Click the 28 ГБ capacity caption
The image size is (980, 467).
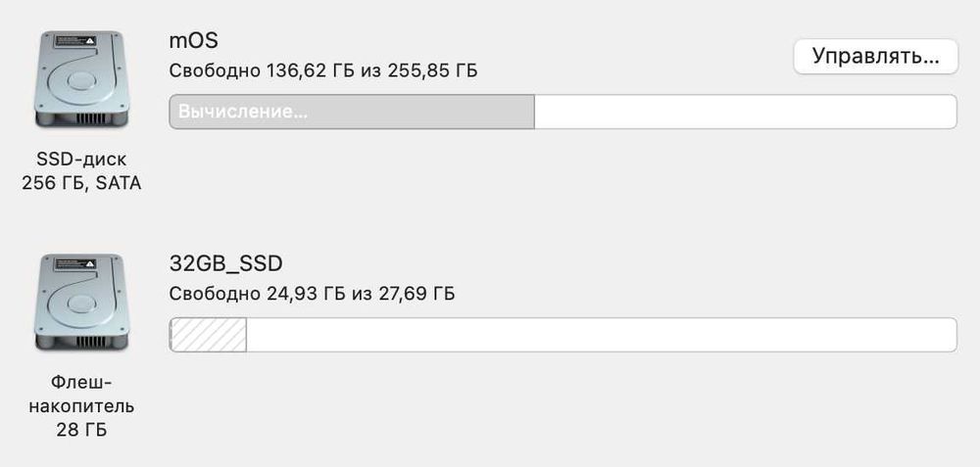click(81, 430)
